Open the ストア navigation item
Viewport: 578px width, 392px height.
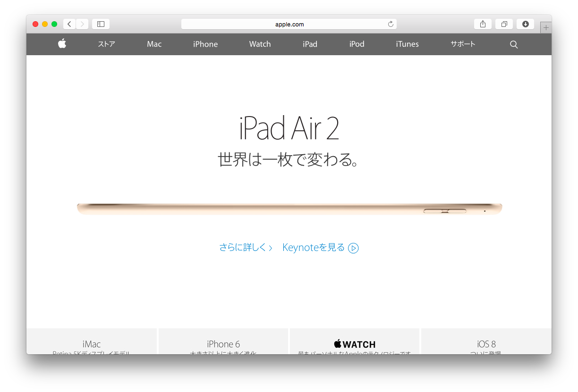(106, 44)
